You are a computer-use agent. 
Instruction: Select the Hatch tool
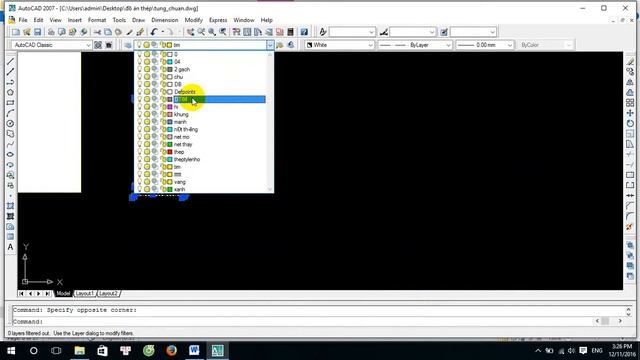point(11,206)
